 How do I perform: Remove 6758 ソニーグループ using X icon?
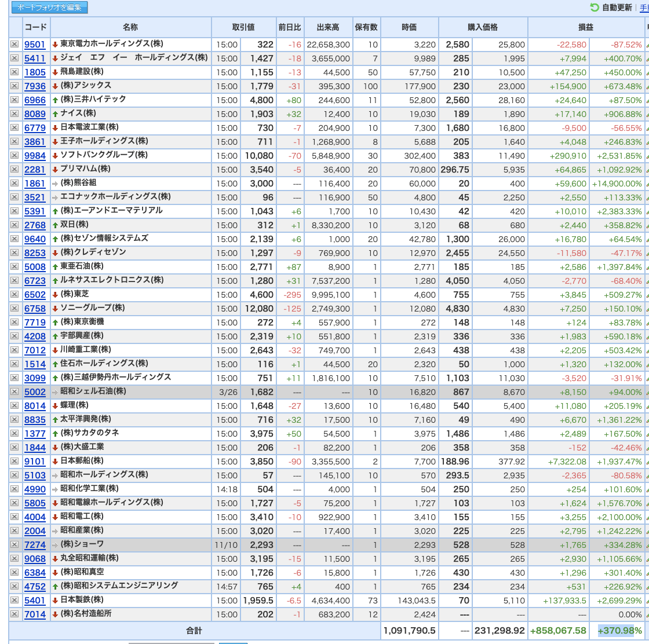(14, 308)
